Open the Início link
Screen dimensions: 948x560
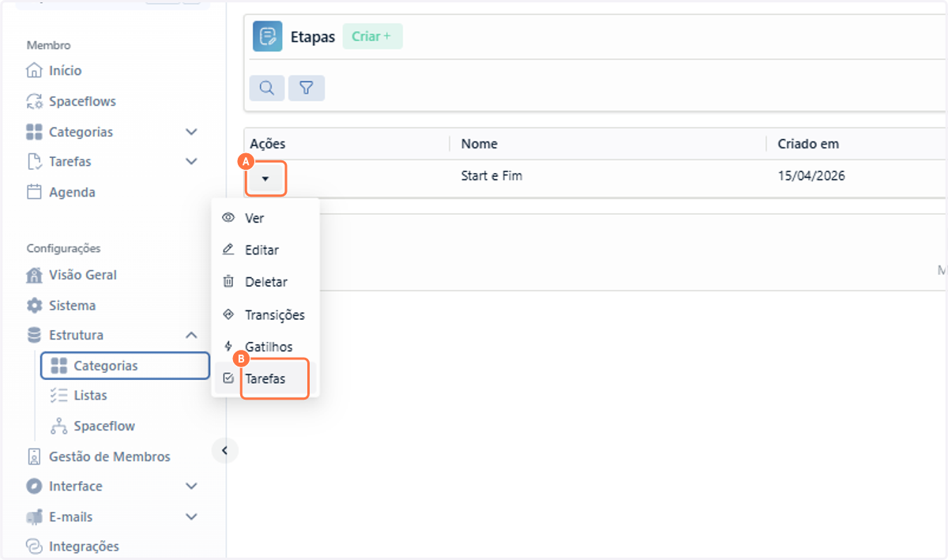tap(65, 70)
